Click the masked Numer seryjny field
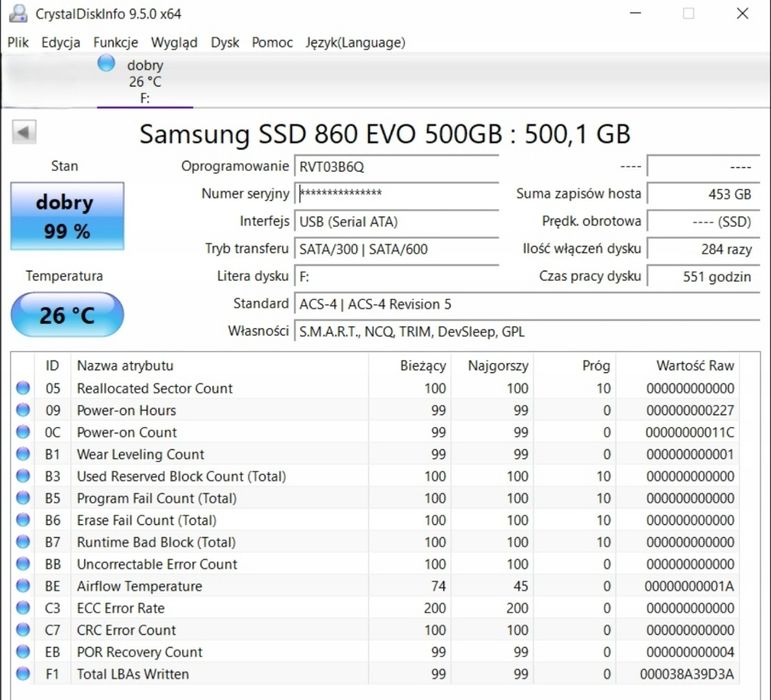 pos(396,194)
